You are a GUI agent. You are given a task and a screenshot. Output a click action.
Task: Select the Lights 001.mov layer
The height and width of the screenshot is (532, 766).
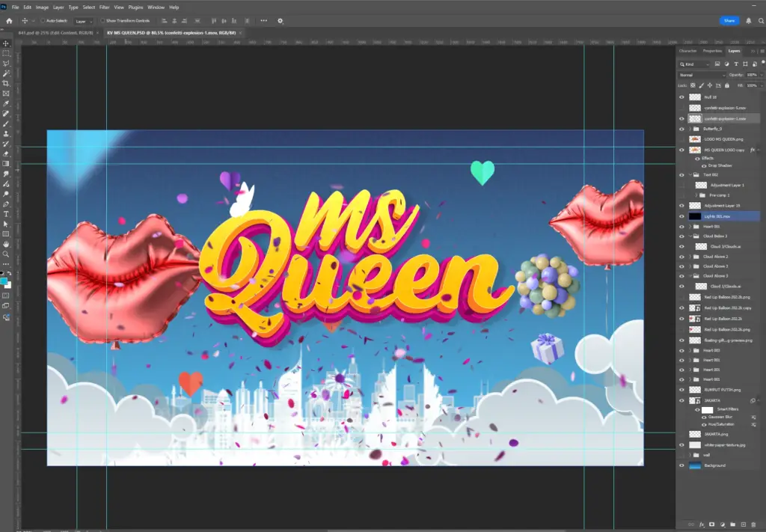point(717,216)
